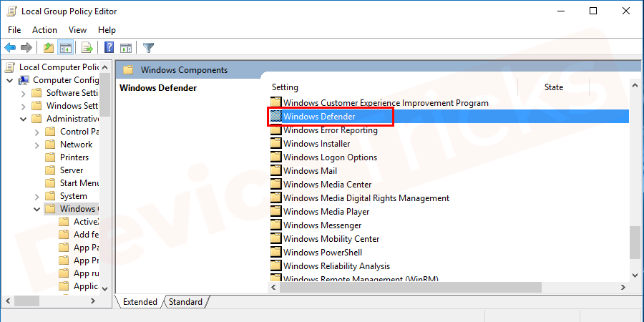Click the Back arrow toolbar icon
The height and width of the screenshot is (322, 644).
tap(10, 48)
